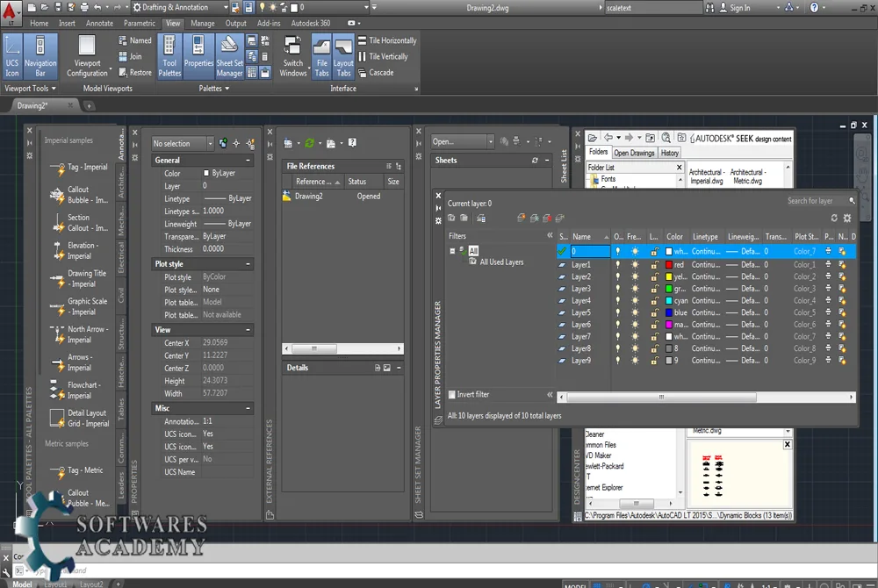Toggle Layer5 lock padlock icon
Viewport: 878px width, 588px height.
coord(654,312)
